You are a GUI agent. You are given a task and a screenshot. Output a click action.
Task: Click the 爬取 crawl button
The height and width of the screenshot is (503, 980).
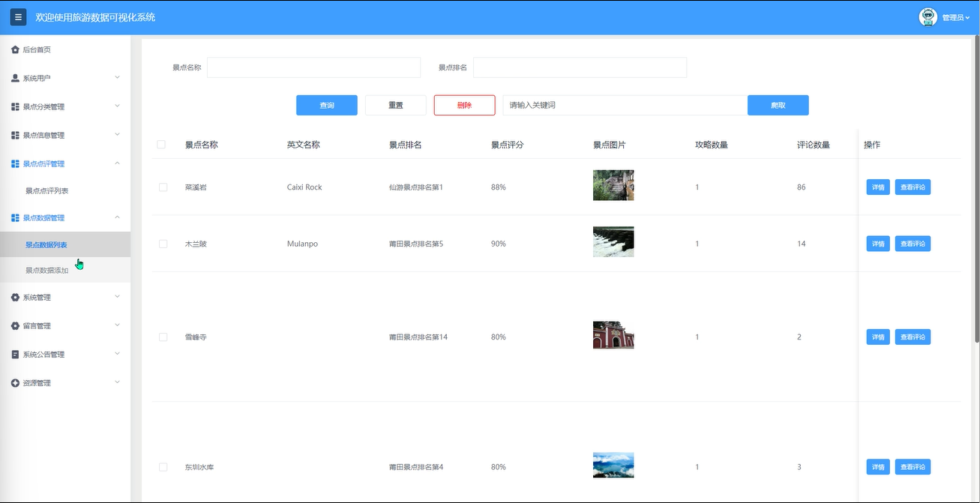coord(778,105)
